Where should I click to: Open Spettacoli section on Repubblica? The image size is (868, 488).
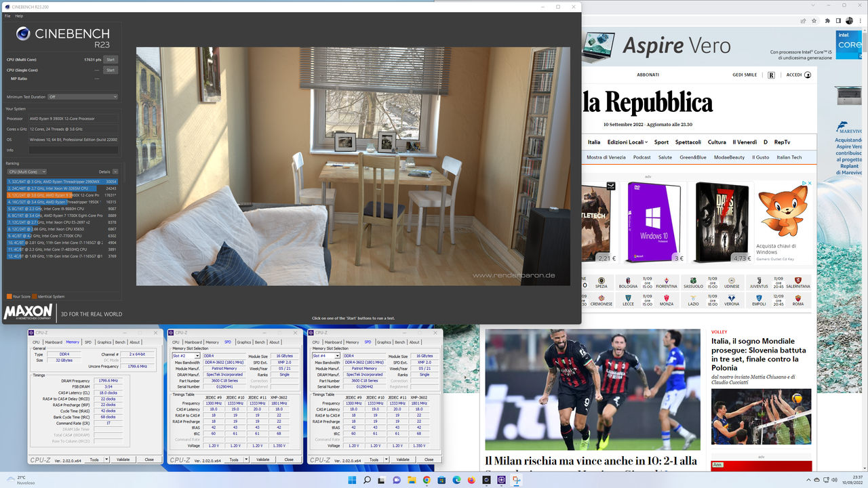(688, 142)
